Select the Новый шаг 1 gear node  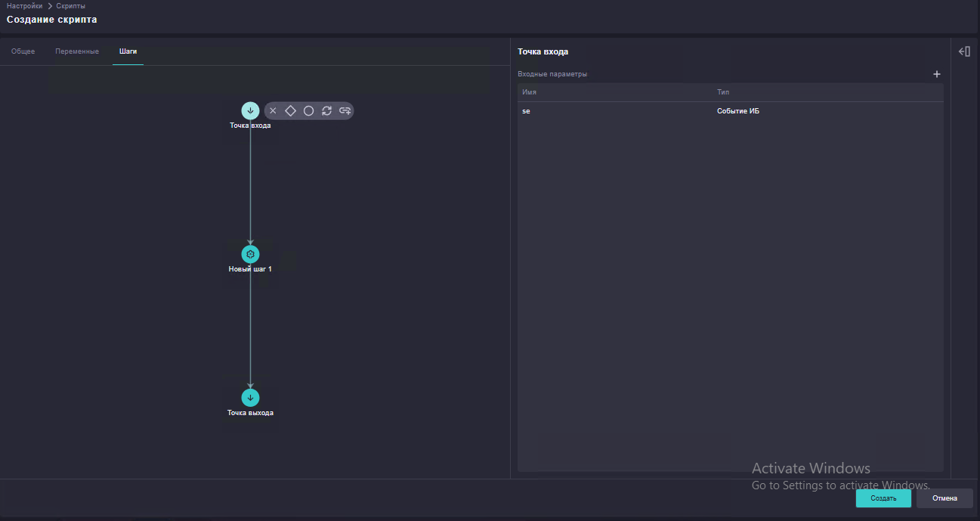pos(250,254)
